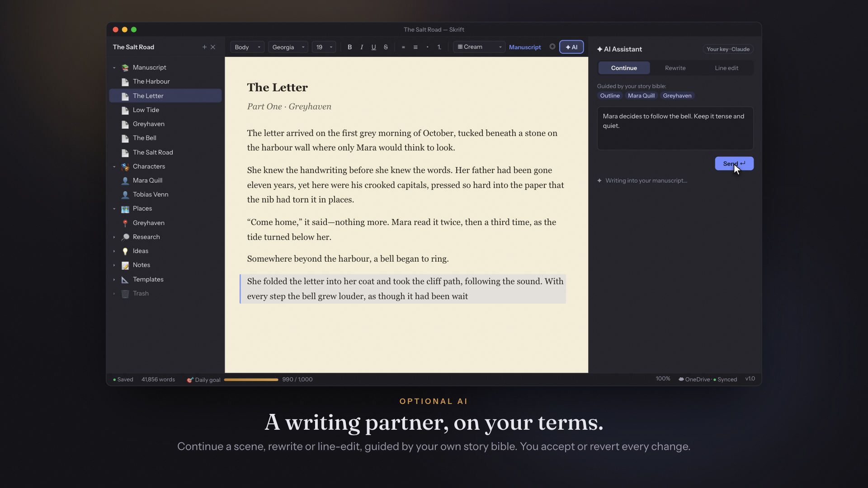Viewport: 868px width, 488px height.
Task: Click the focus mode circle icon
Action: click(x=552, y=47)
